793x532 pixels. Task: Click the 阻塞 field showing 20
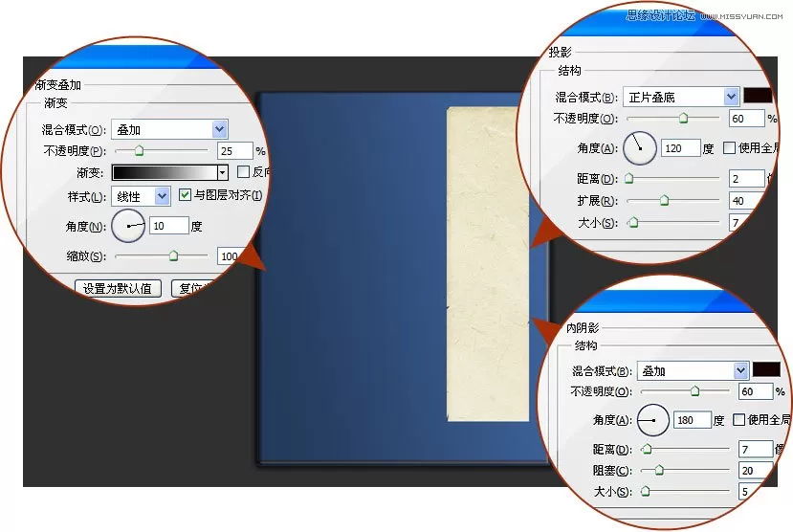756,471
